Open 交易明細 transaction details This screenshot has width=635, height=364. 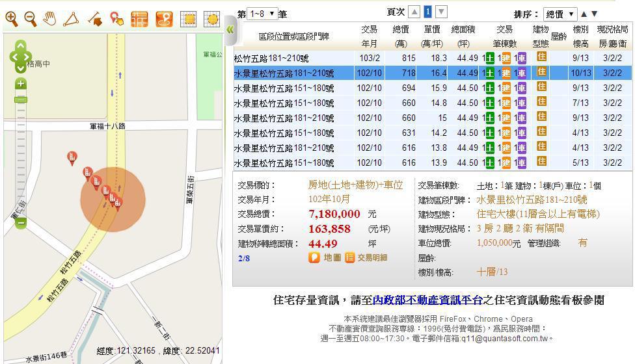(366, 257)
